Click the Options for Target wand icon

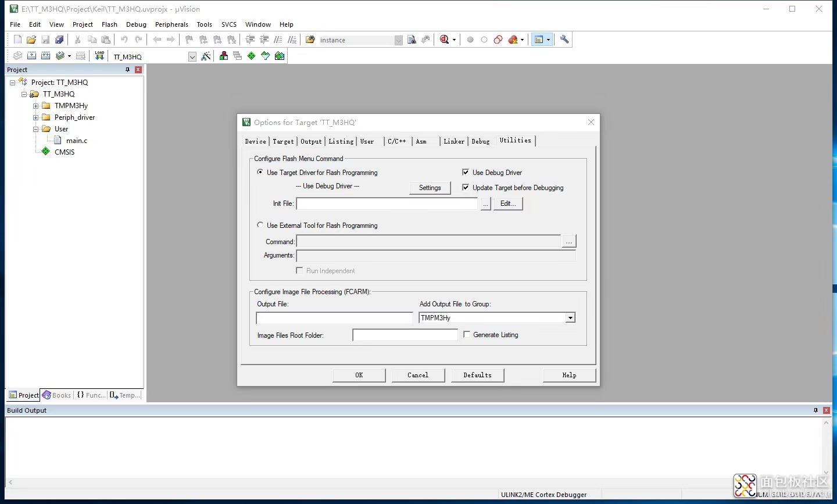[x=205, y=56]
